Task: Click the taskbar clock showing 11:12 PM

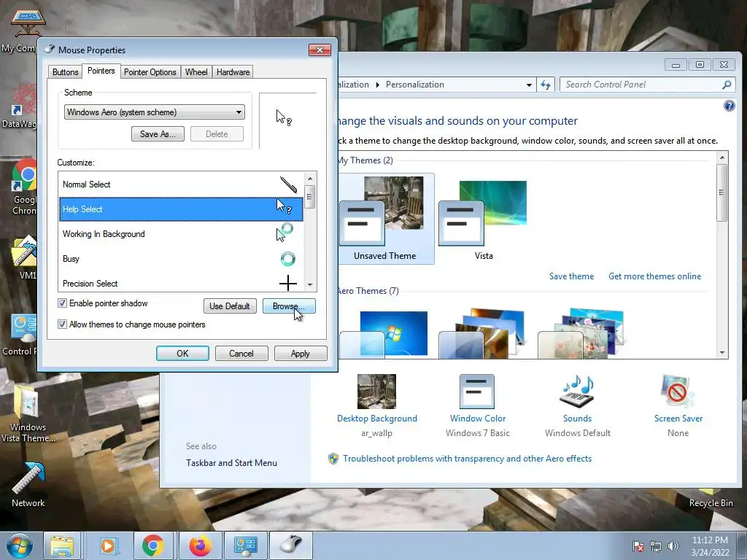Action: point(710,545)
